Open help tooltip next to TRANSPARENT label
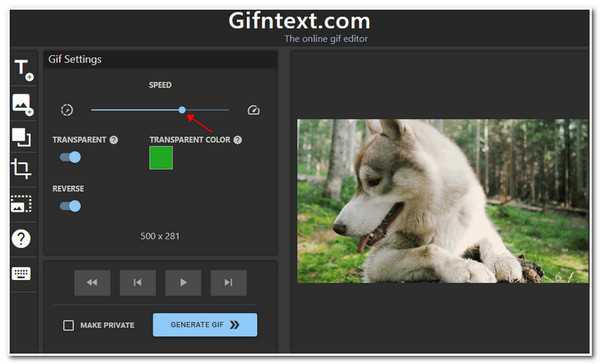 coord(114,140)
